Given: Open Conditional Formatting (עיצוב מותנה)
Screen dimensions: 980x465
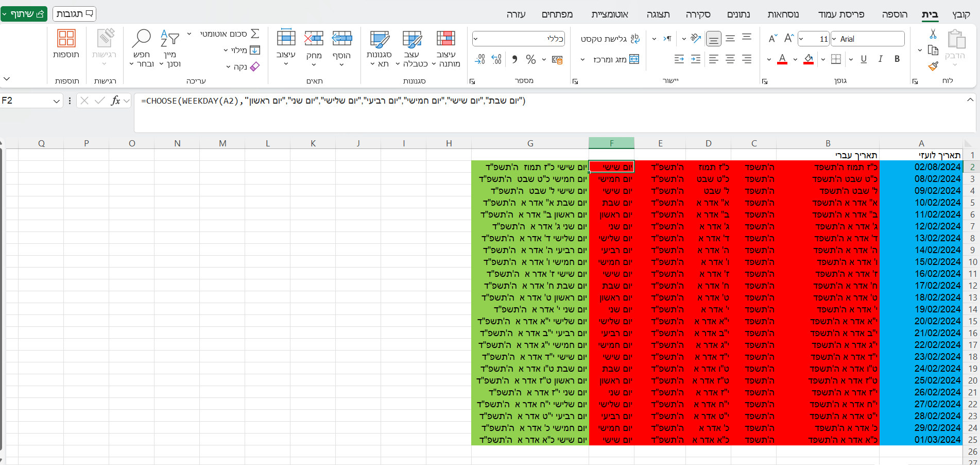Looking at the screenshot, I should tap(446, 48).
